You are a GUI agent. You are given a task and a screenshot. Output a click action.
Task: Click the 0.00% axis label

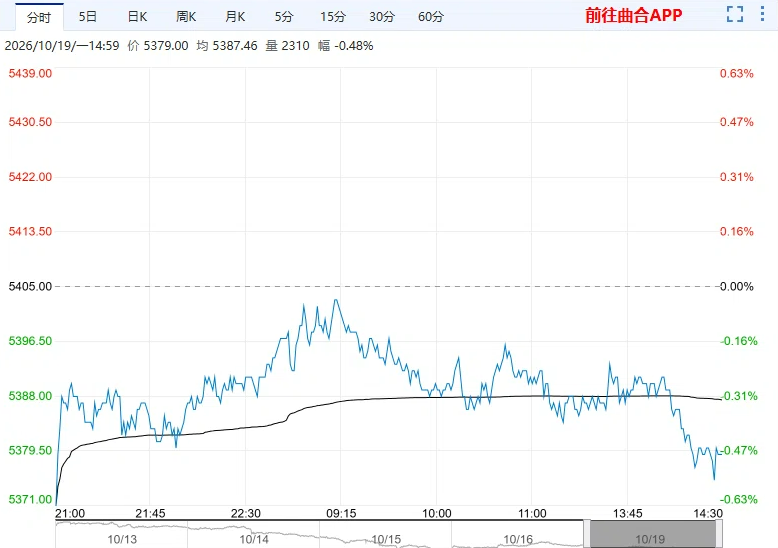tap(736, 286)
